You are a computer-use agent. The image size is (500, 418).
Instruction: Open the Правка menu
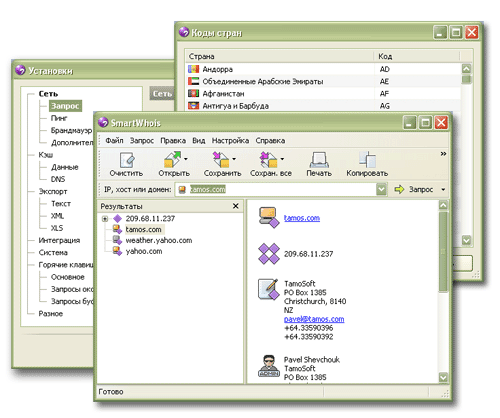173,141
